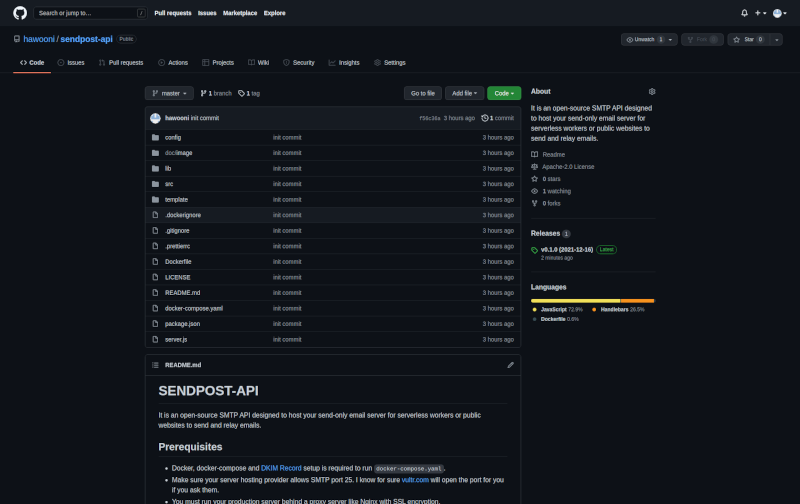Click the license scale icon in About

[534, 167]
